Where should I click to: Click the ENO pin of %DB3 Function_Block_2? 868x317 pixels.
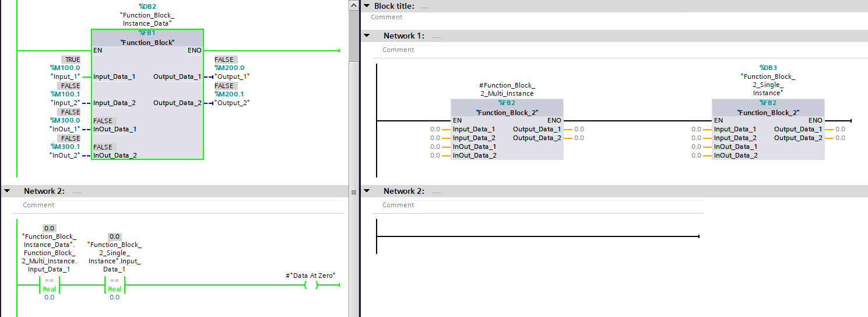pyautogui.click(x=814, y=121)
